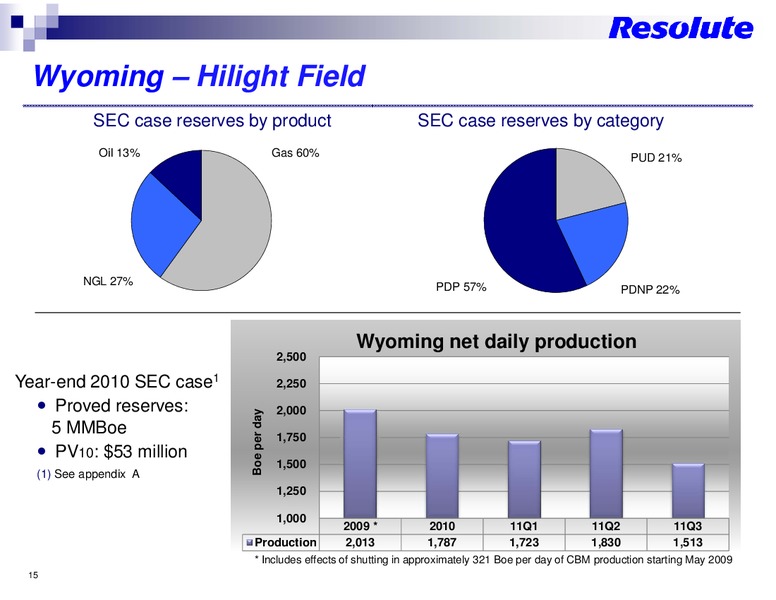This screenshot has height=600, width=776.
Task: Click the 'Year-end 2010 SEC case' heading
Action: coord(117,381)
